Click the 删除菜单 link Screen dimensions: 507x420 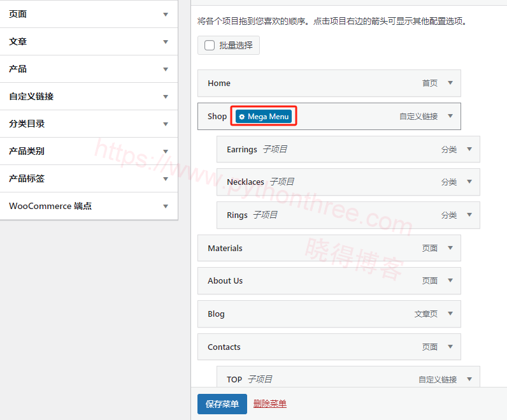pyautogui.click(x=269, y=403)
